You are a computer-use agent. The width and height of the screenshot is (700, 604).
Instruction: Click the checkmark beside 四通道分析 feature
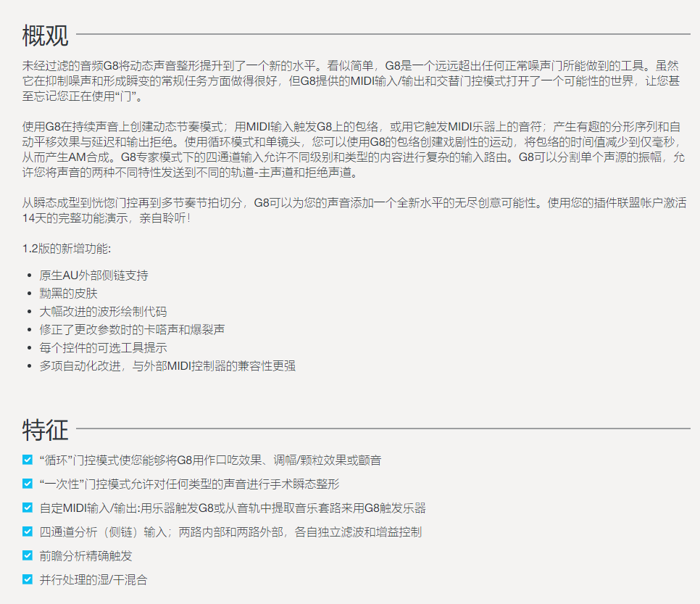click(x=28, y=531)
